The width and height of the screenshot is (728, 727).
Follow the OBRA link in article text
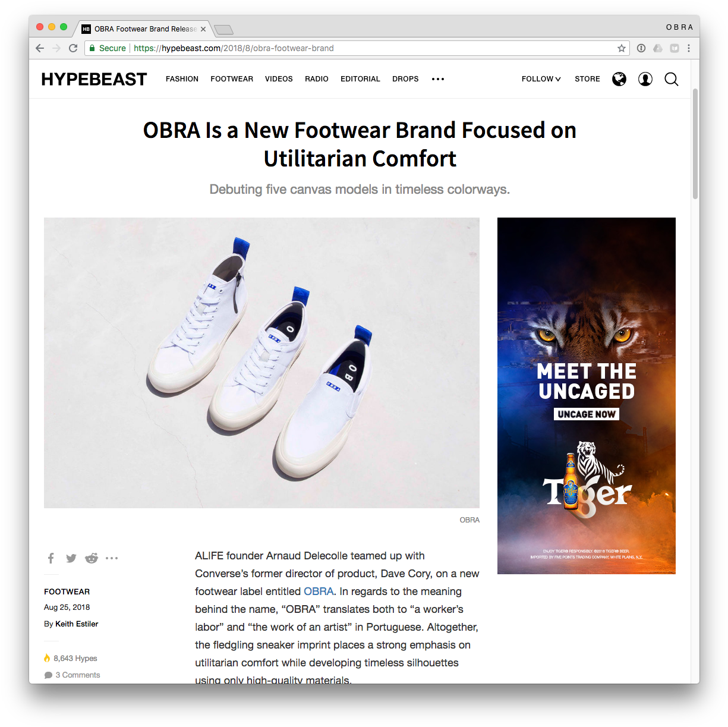[x=319, y=591]
